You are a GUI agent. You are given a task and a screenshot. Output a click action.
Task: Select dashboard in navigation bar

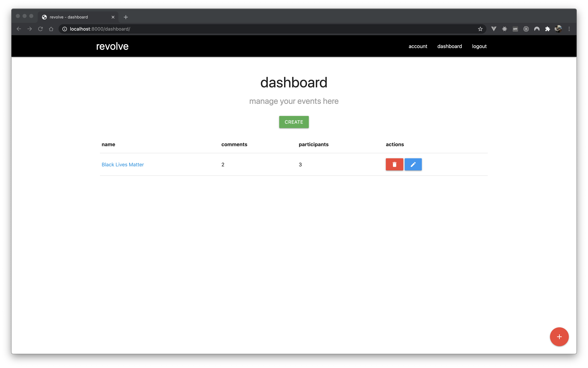[x=449, y=46]
